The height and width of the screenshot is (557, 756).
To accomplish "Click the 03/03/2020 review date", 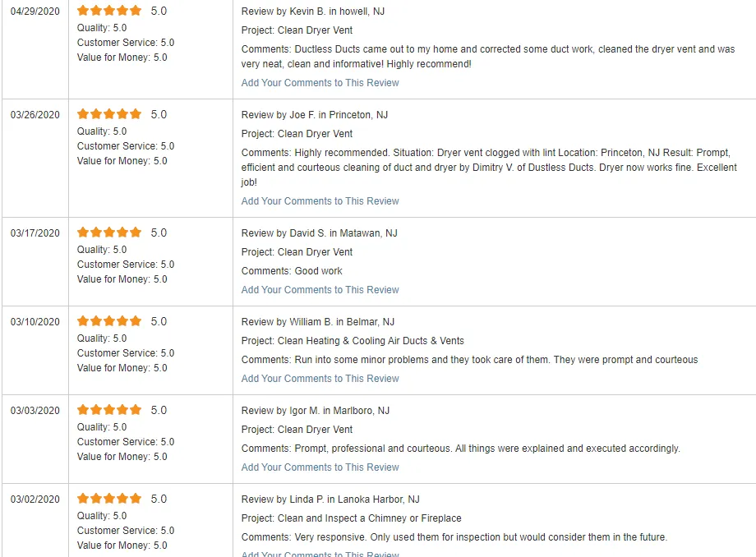I will [x=35, y=411].
